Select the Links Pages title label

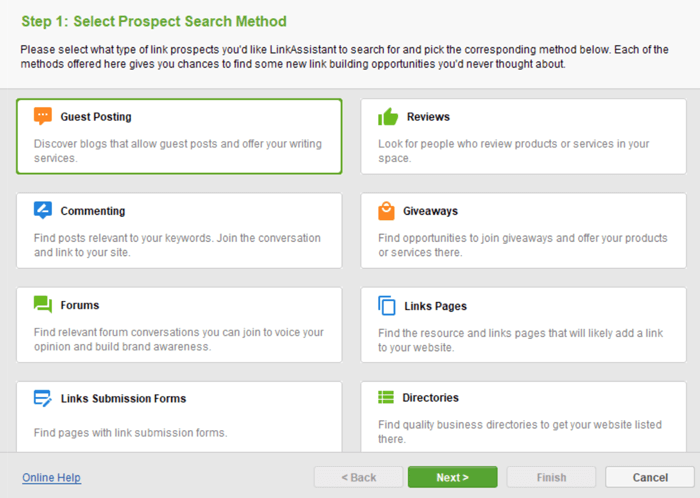click(x=435, y=306)
